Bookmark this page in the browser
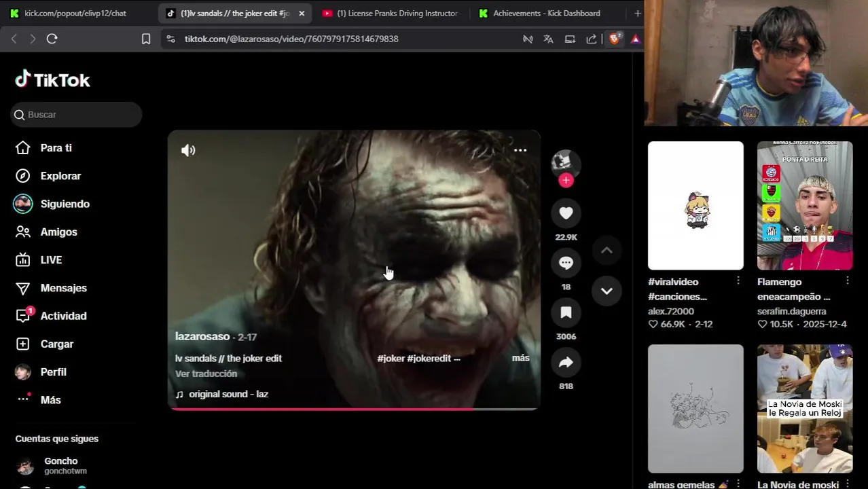Screen dimensions: 868x489 146,39
